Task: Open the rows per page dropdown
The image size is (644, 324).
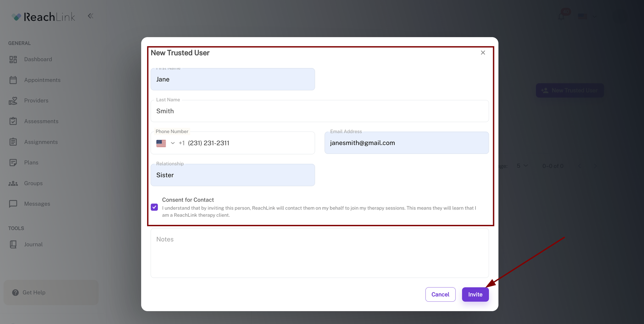Action: coord(522,166)
